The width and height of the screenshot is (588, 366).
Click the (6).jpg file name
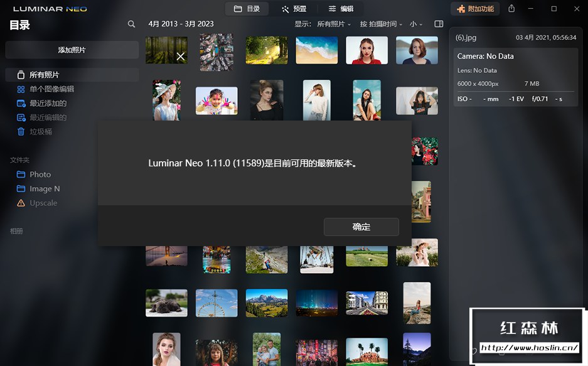click(466, 38)
